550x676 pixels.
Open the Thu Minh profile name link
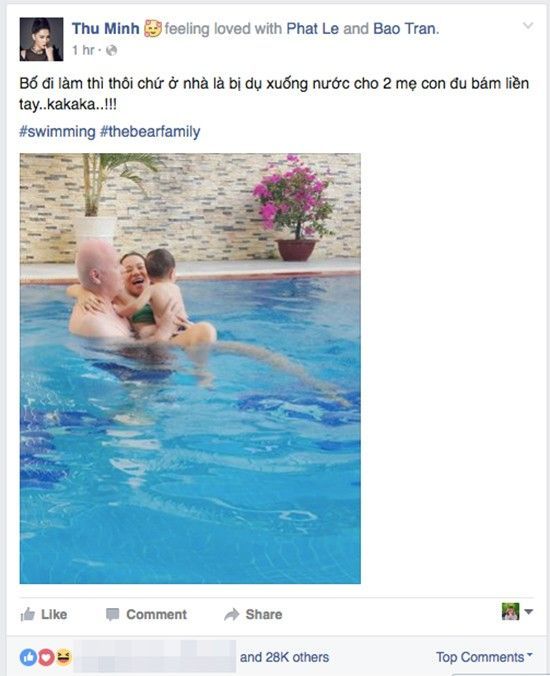click(106, 28)
